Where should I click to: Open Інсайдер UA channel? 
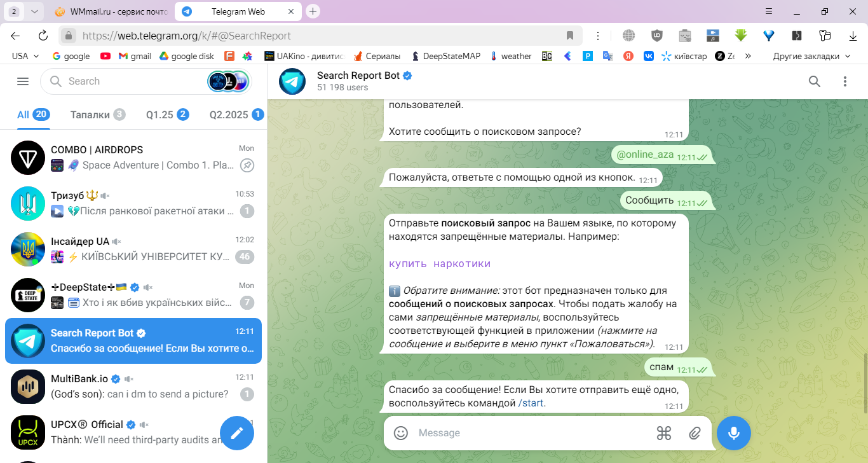(x=133, y=249)
